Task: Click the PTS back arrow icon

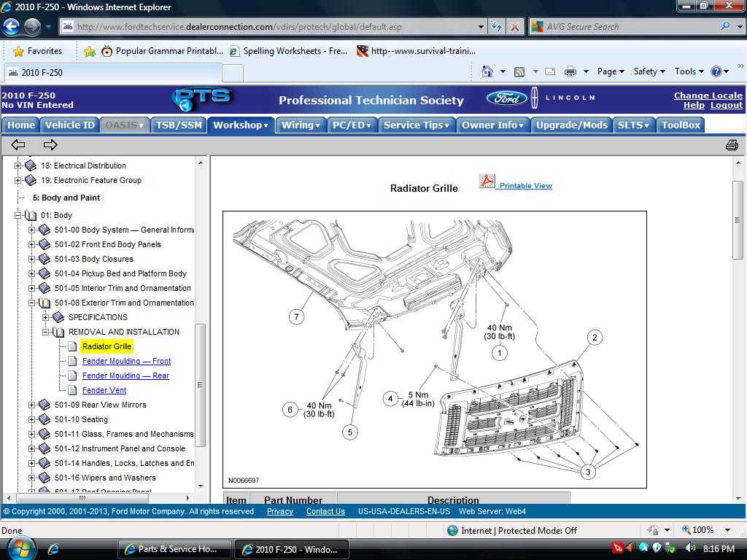Action: click(x=18, y=144)
